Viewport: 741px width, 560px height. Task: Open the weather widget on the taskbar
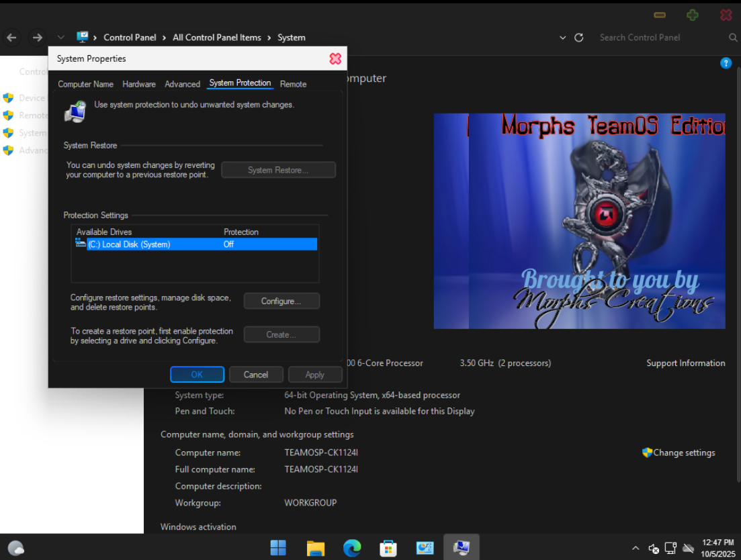point(16,548)
